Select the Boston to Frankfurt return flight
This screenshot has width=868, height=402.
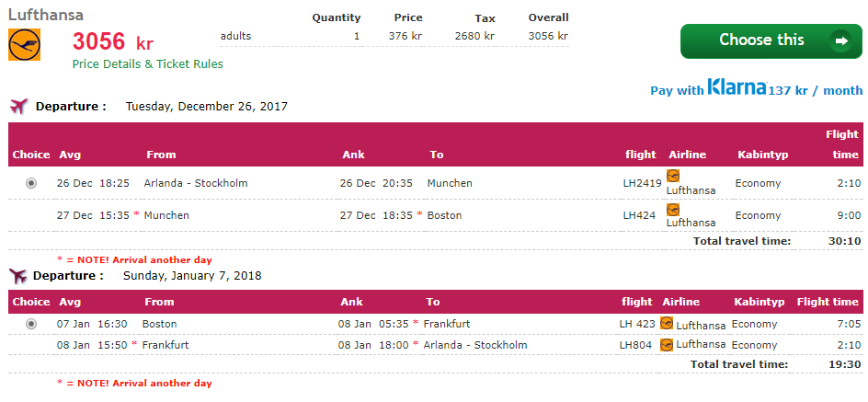[31, 324]
